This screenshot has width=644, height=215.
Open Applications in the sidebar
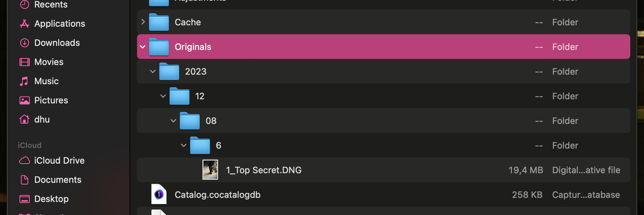[60, 24]
